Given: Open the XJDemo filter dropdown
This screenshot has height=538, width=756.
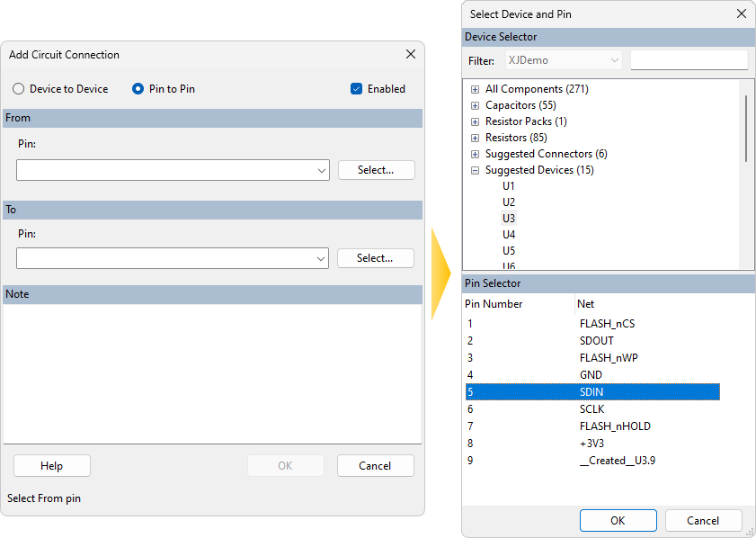Looking at the screenshot, I should point(615,60).
